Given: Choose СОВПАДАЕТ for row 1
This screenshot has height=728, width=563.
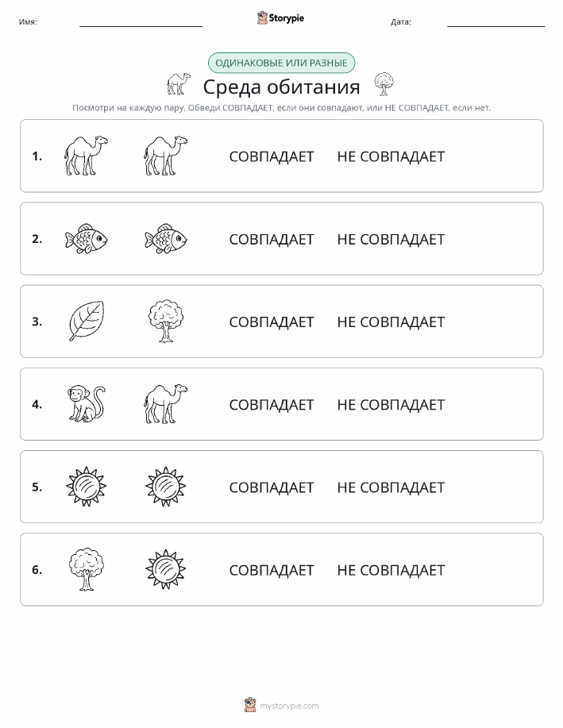Looking at the screenshot, I should 272,156.
